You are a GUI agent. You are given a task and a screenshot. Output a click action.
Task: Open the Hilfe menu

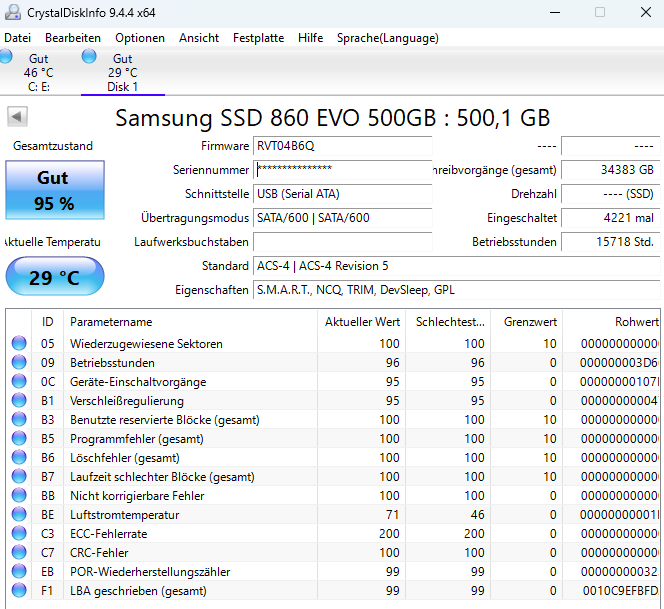click(x=310, y=38)
